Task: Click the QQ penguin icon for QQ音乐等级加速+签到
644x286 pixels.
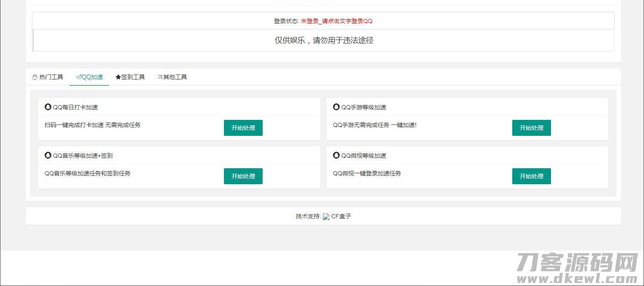Action: (x=48, y=155)
